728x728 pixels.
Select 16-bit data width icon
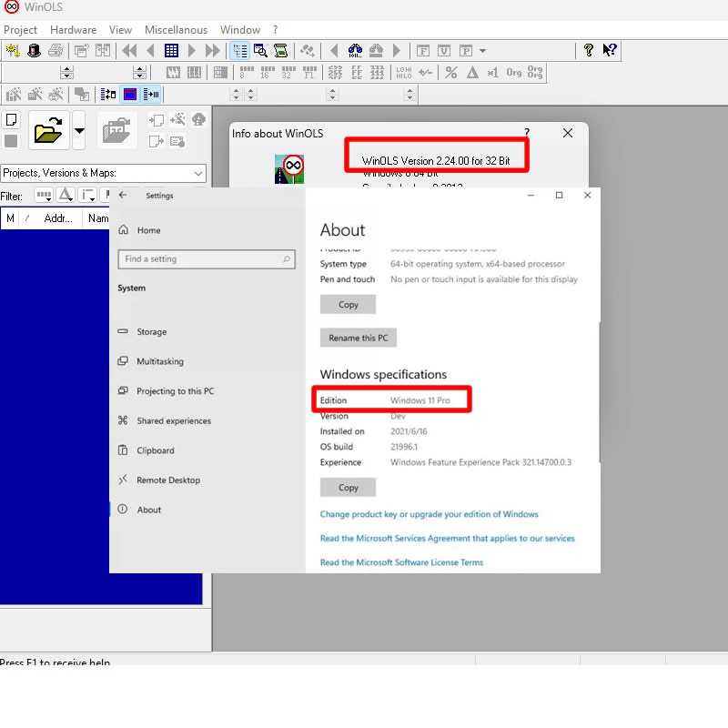coord(268,73)
